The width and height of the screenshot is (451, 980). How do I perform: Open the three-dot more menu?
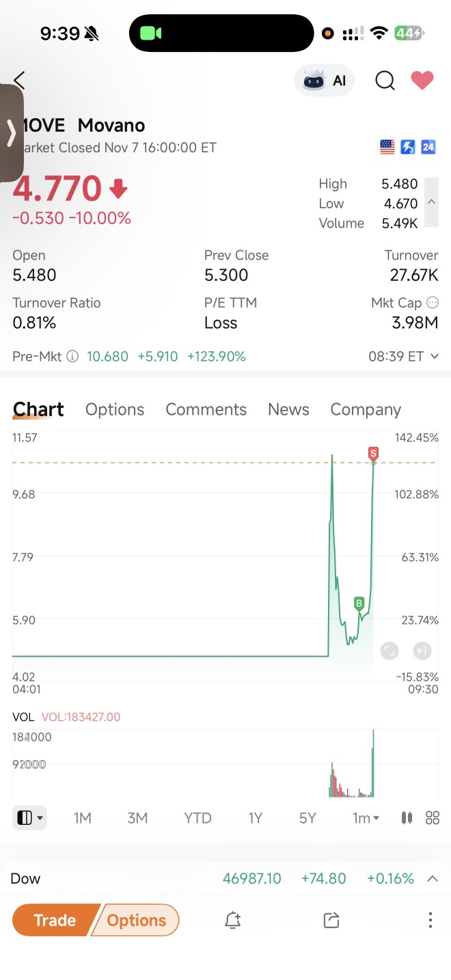[430, 920]
